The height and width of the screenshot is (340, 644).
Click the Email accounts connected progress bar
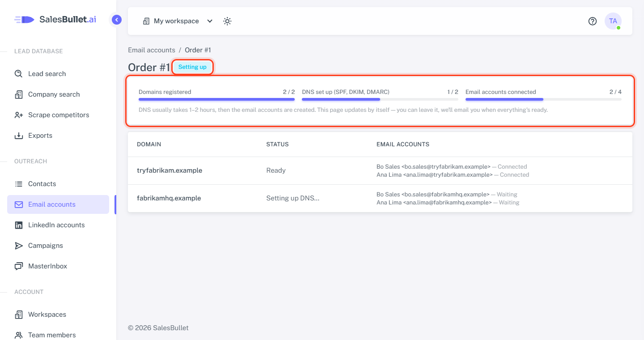543,99
